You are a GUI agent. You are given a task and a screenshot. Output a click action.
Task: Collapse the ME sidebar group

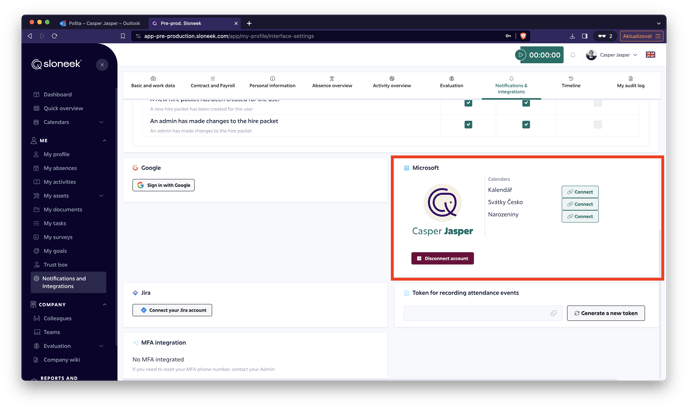point(104,140)
